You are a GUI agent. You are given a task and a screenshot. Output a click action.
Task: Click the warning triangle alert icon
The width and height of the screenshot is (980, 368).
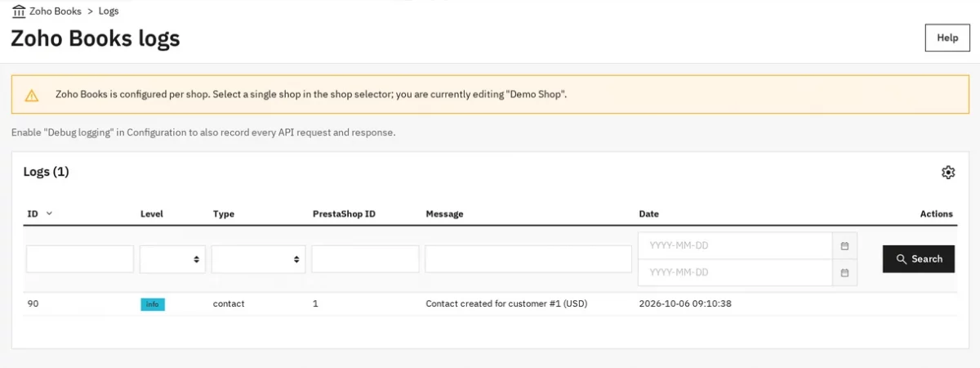pyautogui.click(x=32, y=95)
